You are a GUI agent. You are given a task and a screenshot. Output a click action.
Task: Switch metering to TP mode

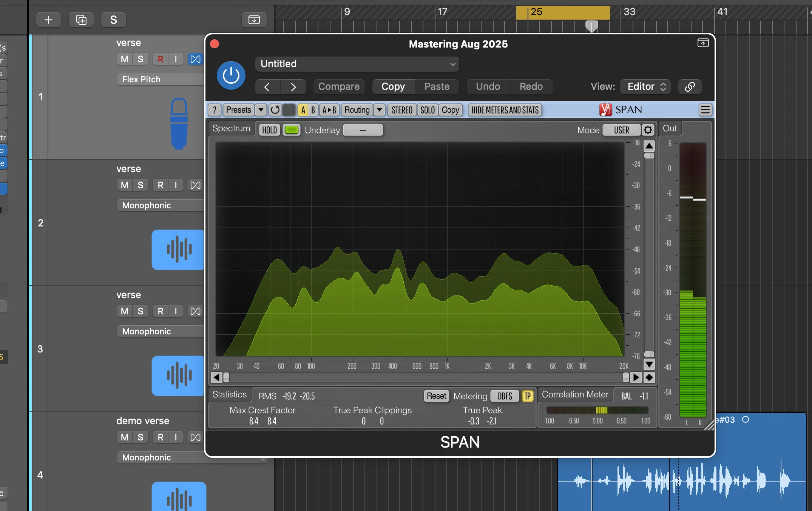527,396
